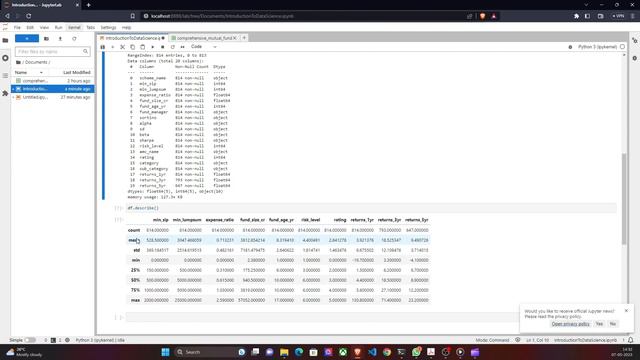Paste cell from clipboard
The image size is (640, 360).
click(x=142, y=47)
